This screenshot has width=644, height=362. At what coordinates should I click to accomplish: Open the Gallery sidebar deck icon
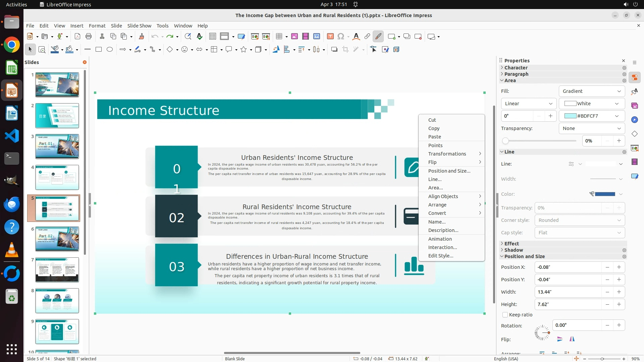click(634, 106)
